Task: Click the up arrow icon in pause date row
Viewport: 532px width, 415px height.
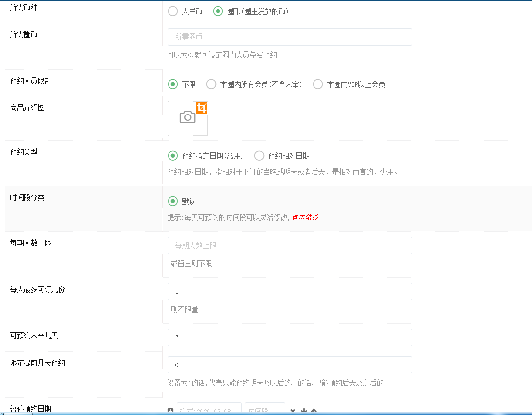Action: point(314,410)
